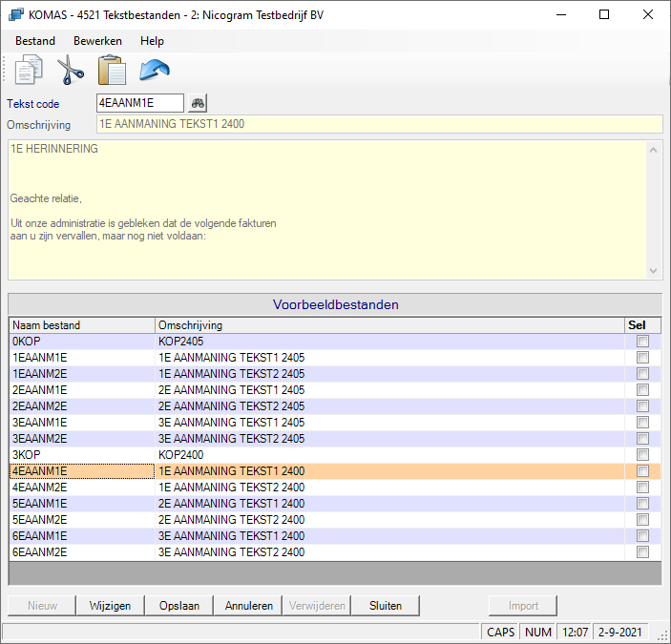Select the 2EAANM1E file name

pyautogui.click(x=40, y=390)
